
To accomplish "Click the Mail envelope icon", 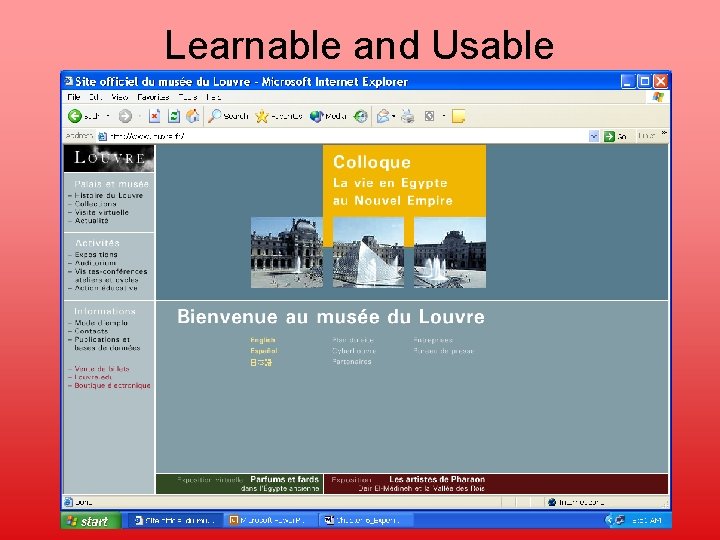I will (383, 116).
